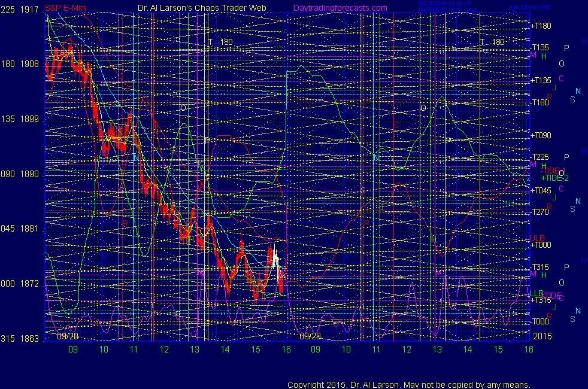Click the 315 degree axis label
The image size is (588, 389).
click(x=8, y=338)
